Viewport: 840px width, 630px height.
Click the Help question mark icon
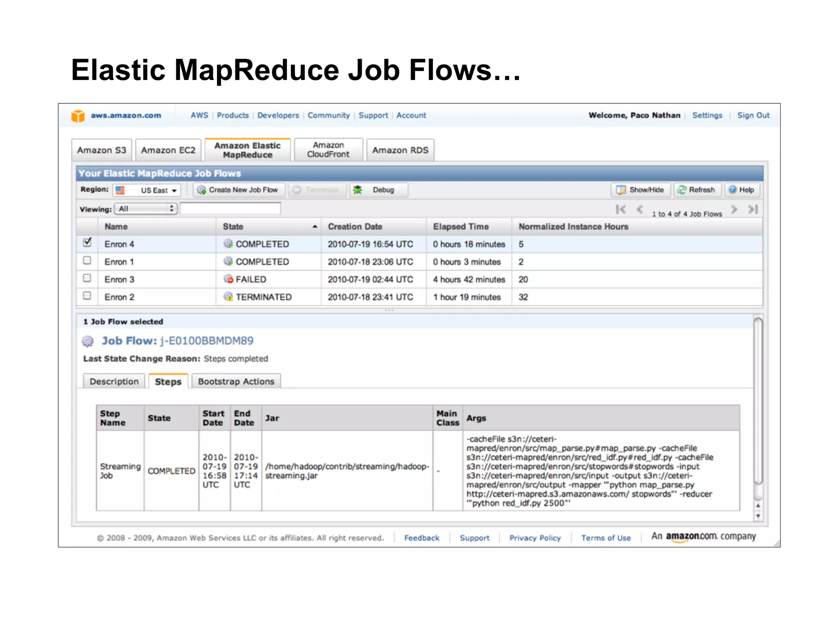point(733,189)
